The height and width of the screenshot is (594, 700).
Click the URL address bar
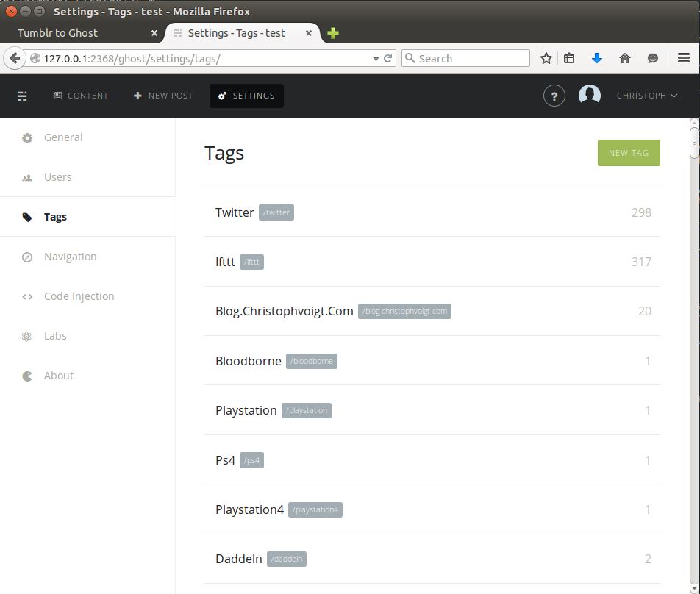click(x=205, y=59)
